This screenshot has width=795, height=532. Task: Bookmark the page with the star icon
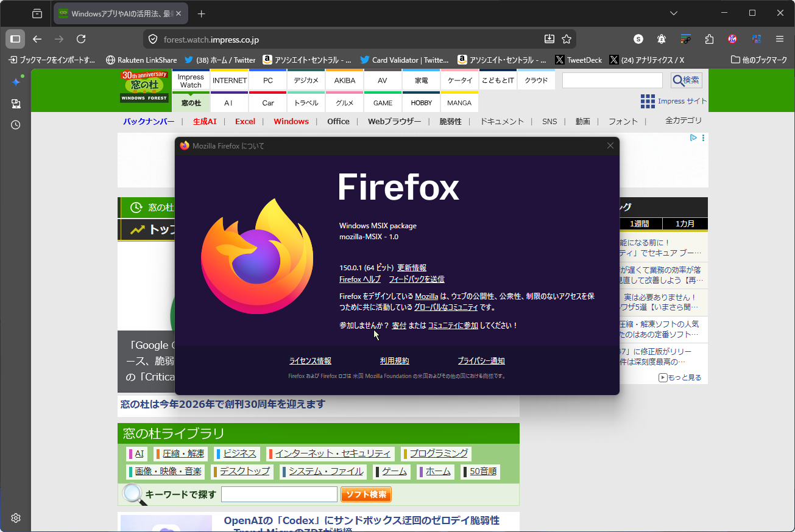[567, 38]
